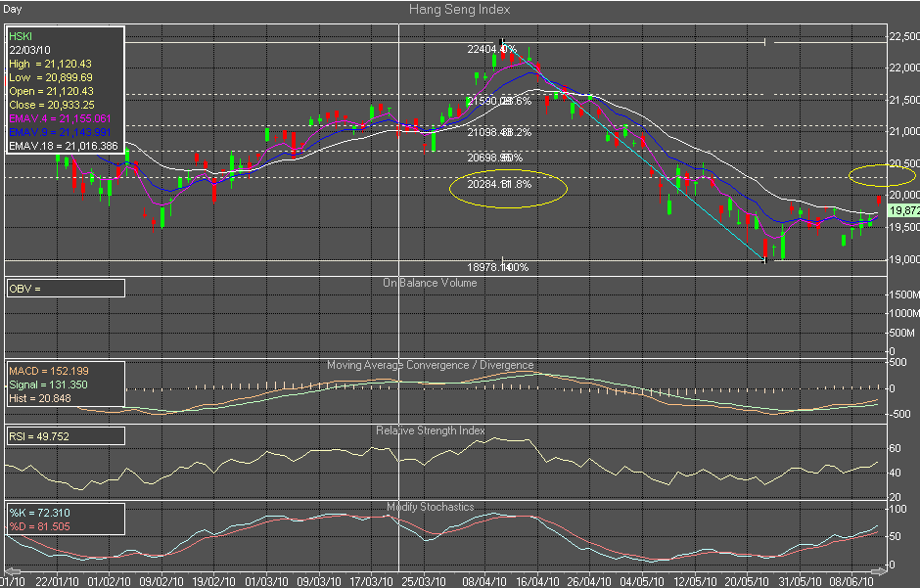
Task: Click the 20698 50% Fibonacci level label
Action: click(494, 158)
